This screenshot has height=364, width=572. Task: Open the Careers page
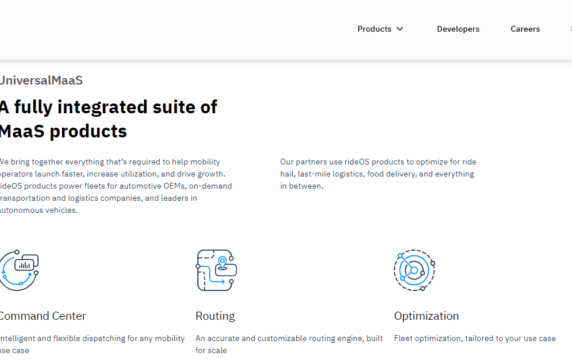(x=525, y=29)
